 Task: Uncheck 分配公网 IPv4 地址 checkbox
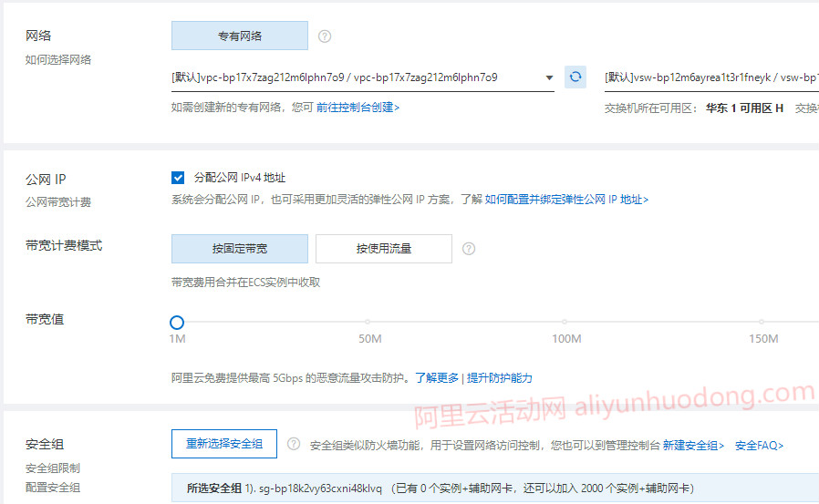pos(178,178)
